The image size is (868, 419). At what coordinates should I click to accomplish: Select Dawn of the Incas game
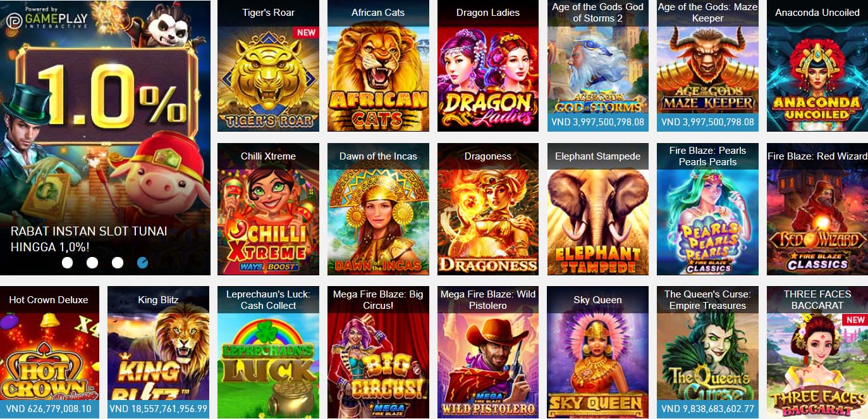pyautogui.click(x=378, y=209)
